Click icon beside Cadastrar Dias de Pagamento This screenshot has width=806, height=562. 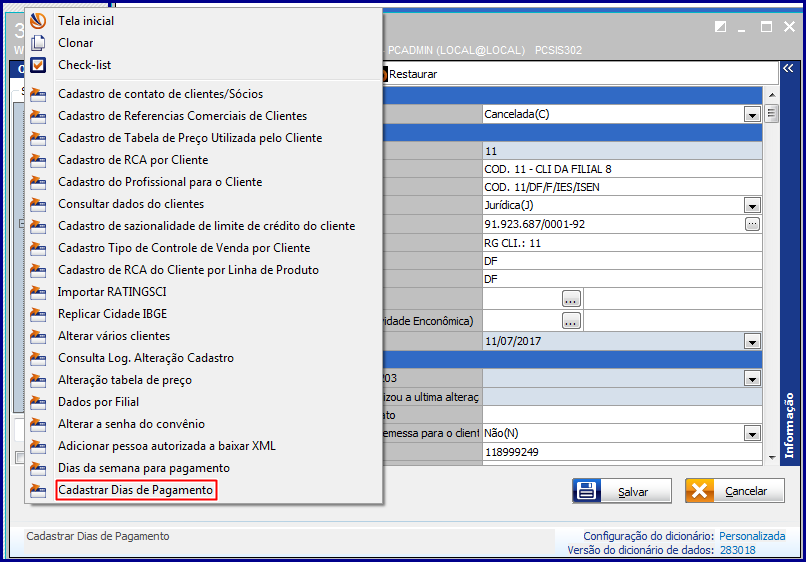tap(38, 490)
